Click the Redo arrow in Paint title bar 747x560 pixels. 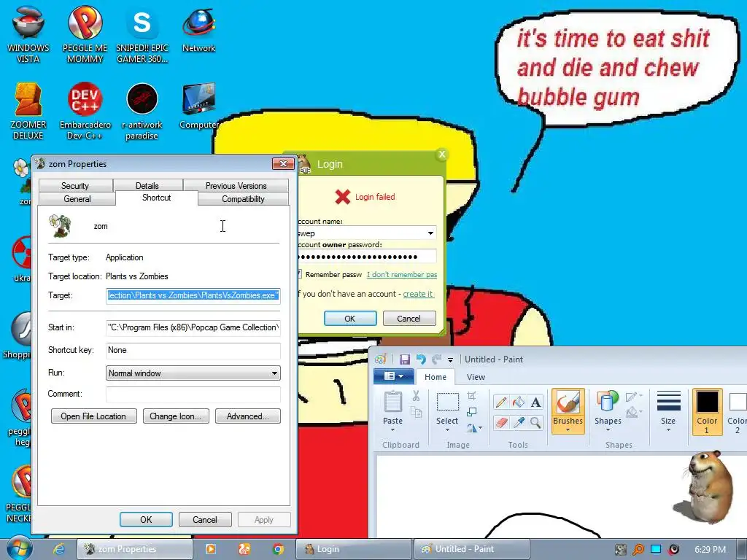click(436, 359)
